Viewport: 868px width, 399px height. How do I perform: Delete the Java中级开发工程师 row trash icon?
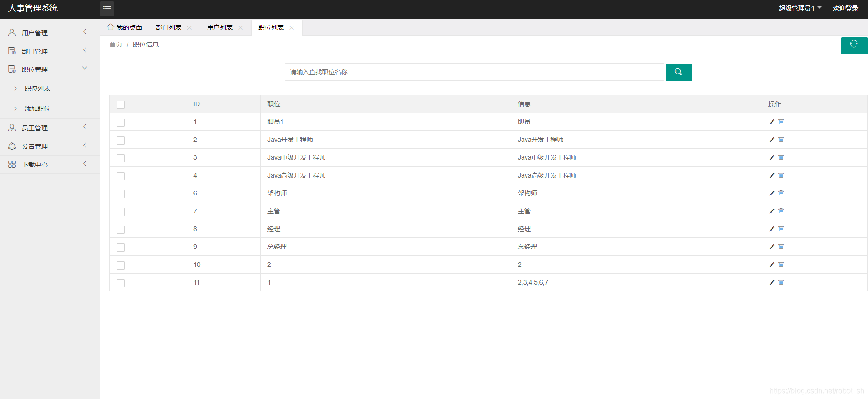781,157
